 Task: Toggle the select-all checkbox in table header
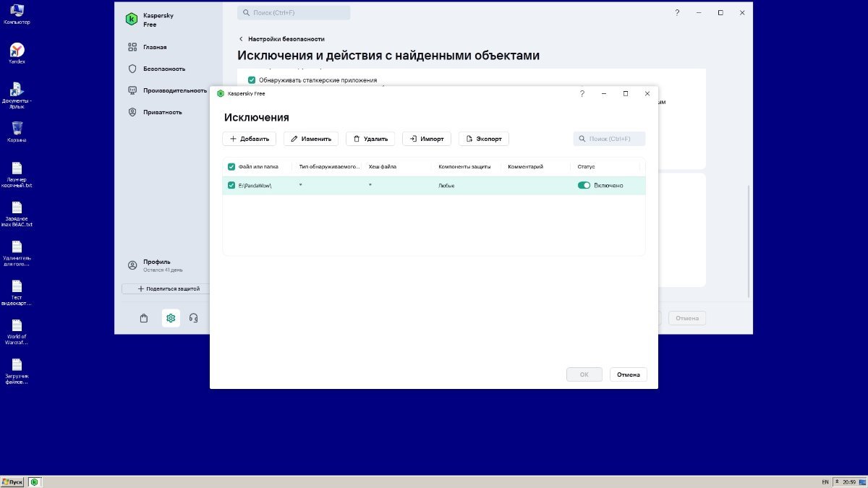[231, 167]
